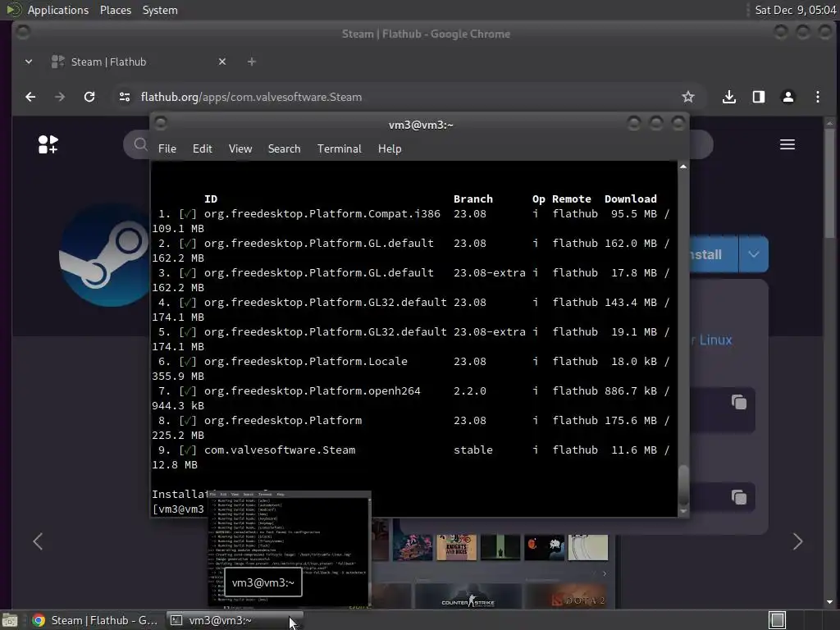Viewport: 840px width, 630px height.
Task: Close the Steam | Flathub tab
Action: (222, 62)
